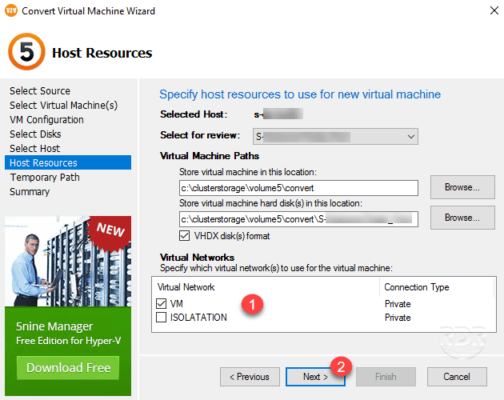Jump to the Summary step
Image resolution: width=504 pixels, height=400 pixels.
tap(29, 191)
